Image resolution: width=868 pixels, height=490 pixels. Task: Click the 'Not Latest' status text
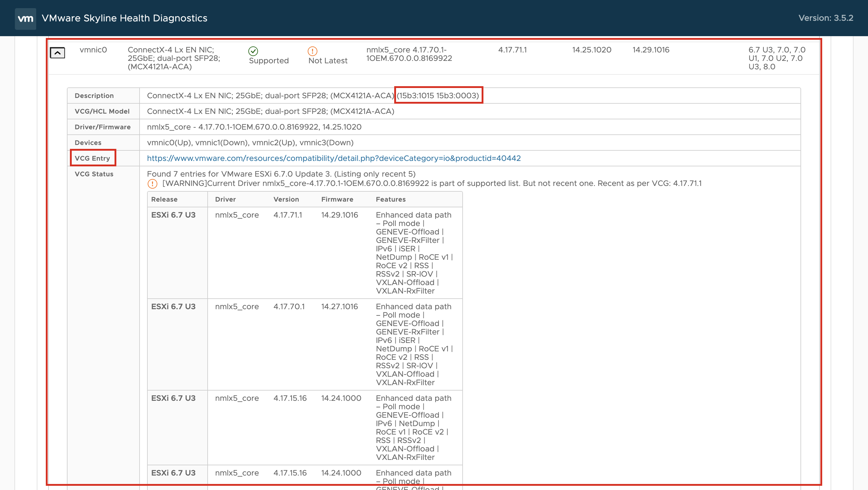click(328, 61)
